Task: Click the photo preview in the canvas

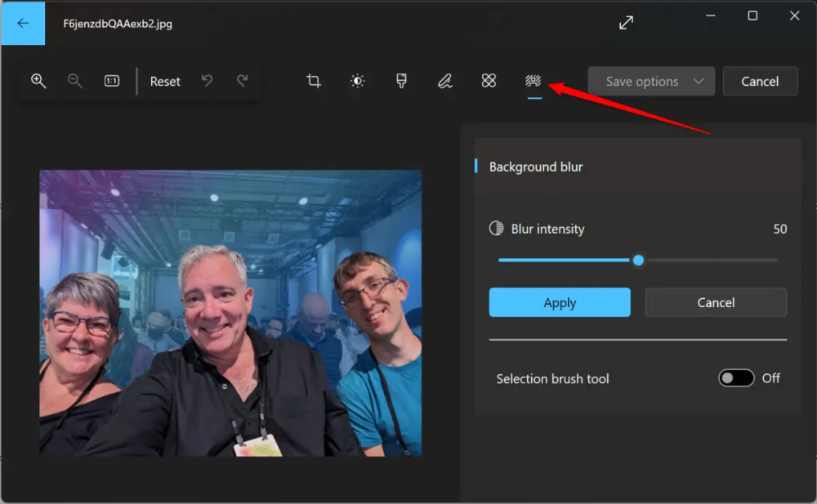Action: pyautogui.click(x=230, y=313)
